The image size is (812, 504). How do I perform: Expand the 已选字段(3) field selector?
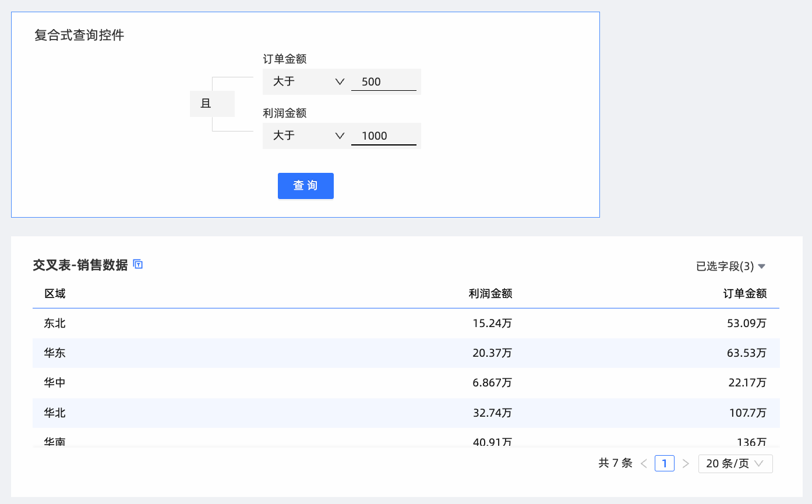(730, 267)
